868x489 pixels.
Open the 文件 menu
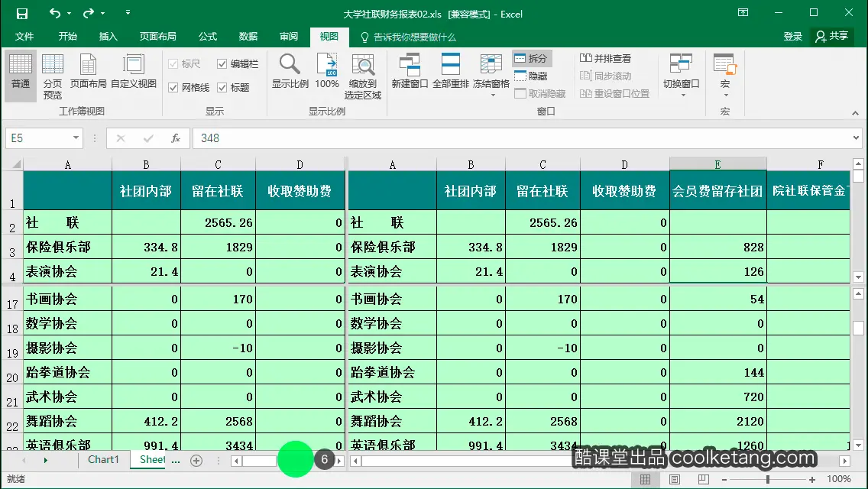[24, 37]
